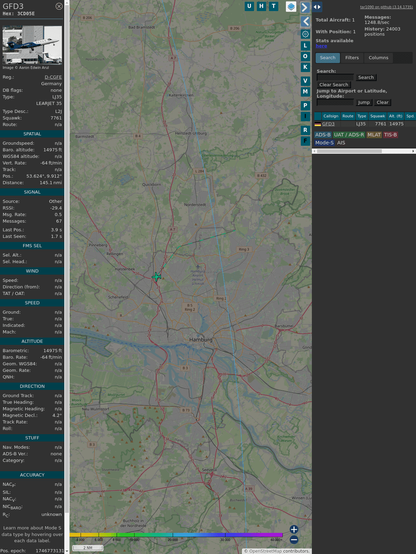Click the T button on map toolbar
This screenshot has width=416, height=554.
coord(274,6)
